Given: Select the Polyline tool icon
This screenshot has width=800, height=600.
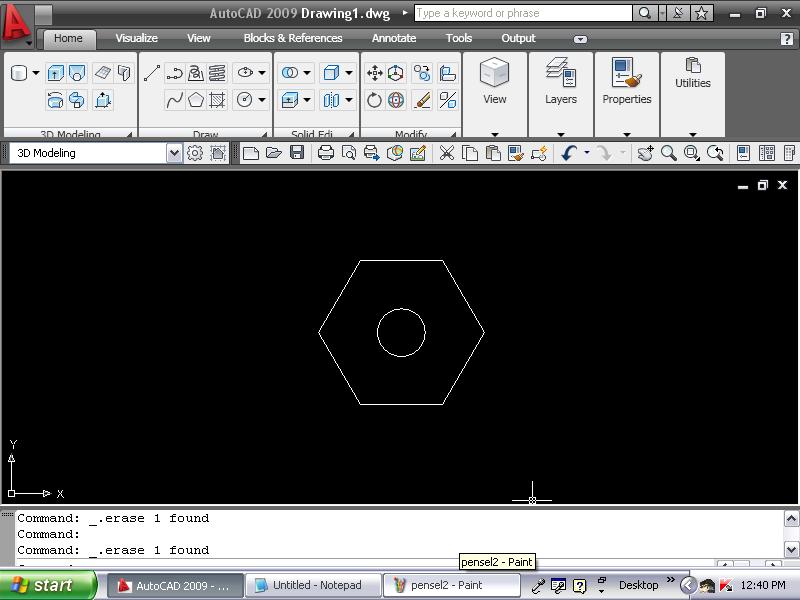Looking at the screenshot, I should click(174, 73).
